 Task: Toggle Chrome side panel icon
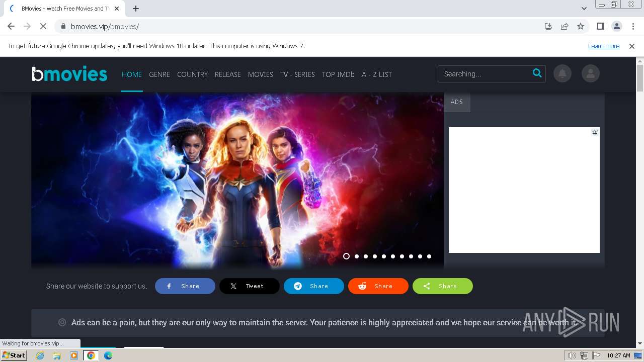[600, 26]
